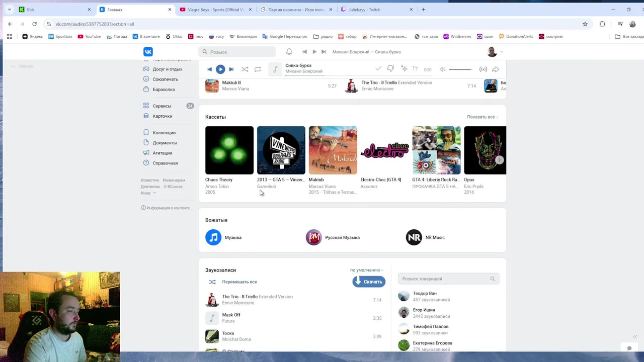
Task: Switch to the Kick browser tab
Action: click(54, 10)
